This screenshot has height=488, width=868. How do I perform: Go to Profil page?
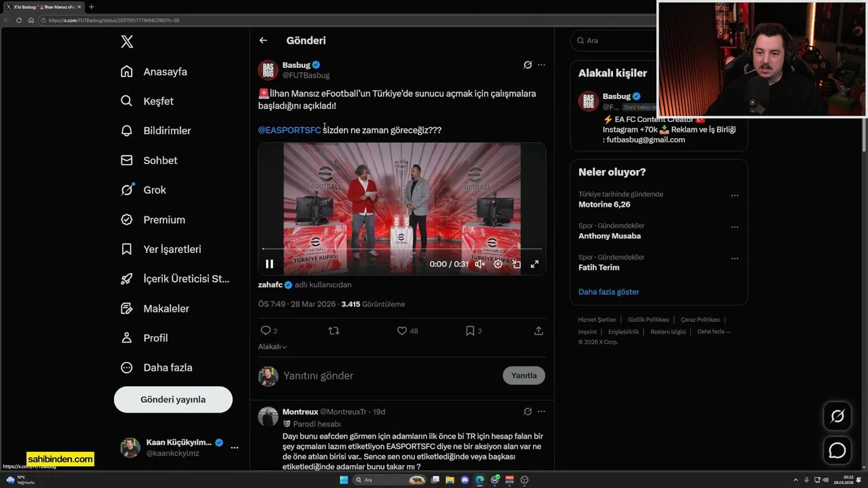click(144, 338)
